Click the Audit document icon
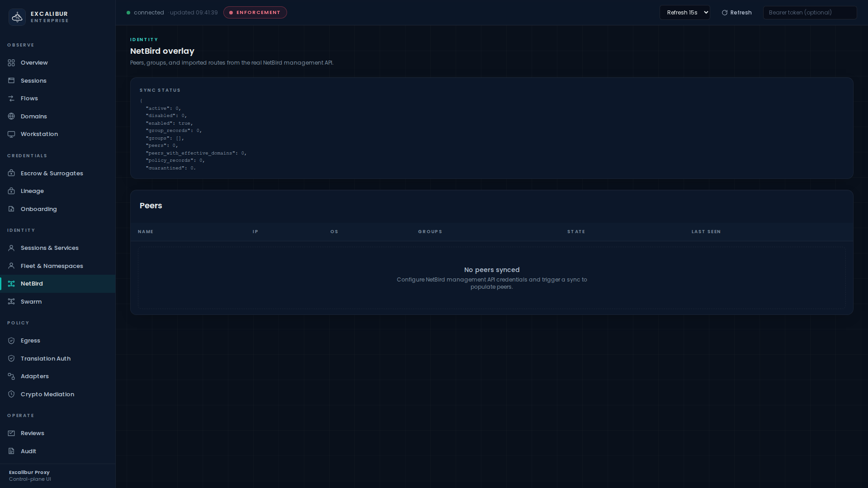The width and height of the screenshot is (868, 488). (x=11, y=451)
